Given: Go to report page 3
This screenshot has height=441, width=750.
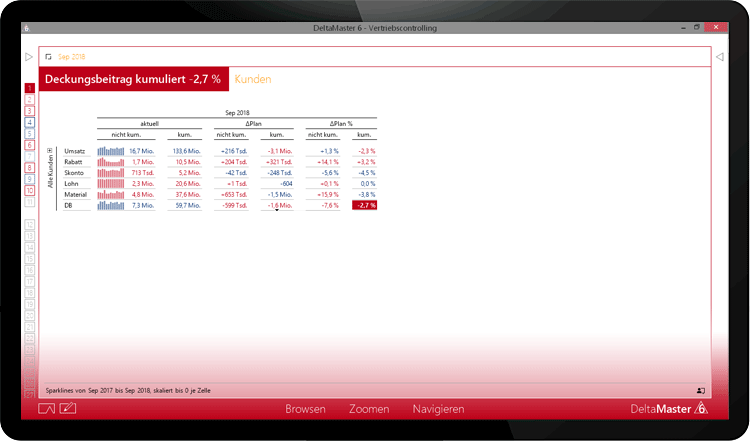Looking at the screenshot, I should pyautogui.click(x=30, y=111).
